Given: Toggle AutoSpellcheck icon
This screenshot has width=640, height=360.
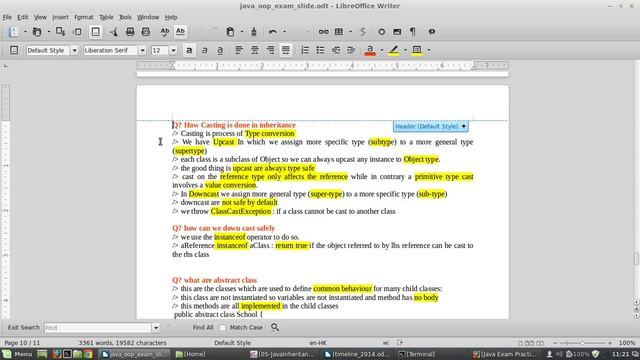Looking at the screenshot, I should click(x=180, y=32).
